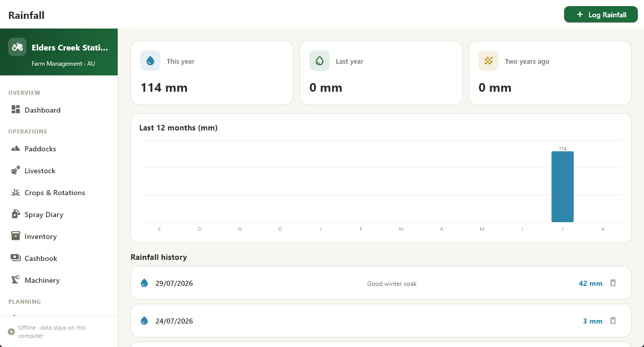Viewport: 644px width, 347px height.
Task: Click the Dashboard grid icon
Action: click(x=16, y=110)
